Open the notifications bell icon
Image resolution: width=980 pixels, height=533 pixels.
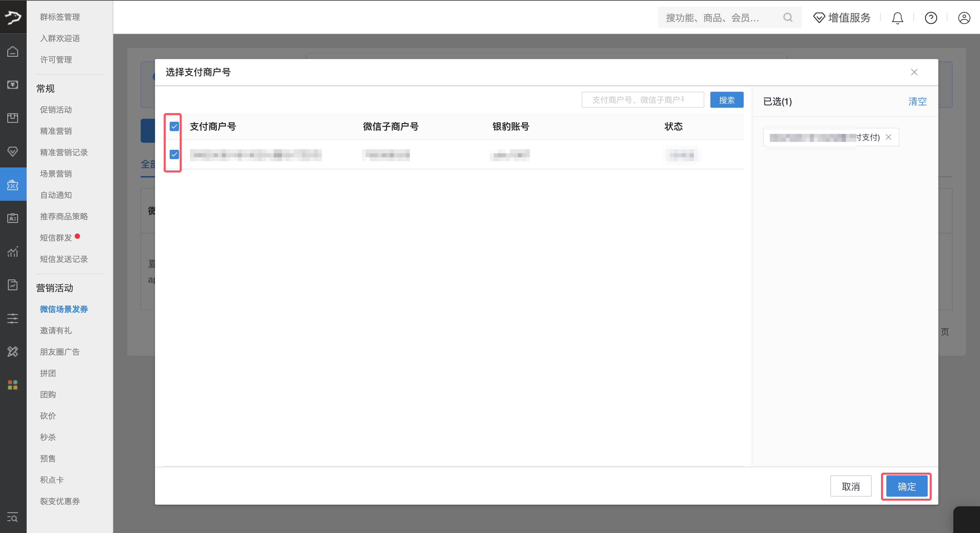897,18
